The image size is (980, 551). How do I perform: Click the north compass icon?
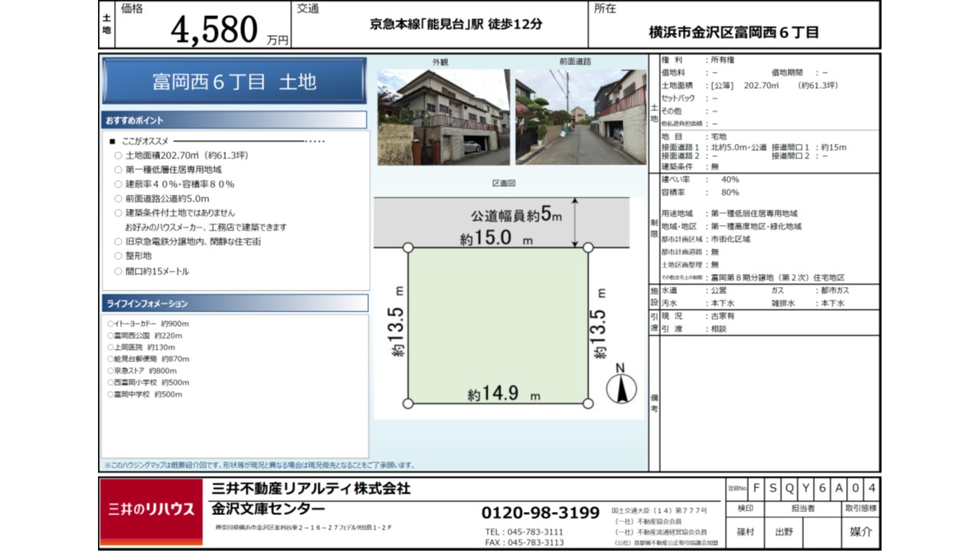click(x=622, y=387)
